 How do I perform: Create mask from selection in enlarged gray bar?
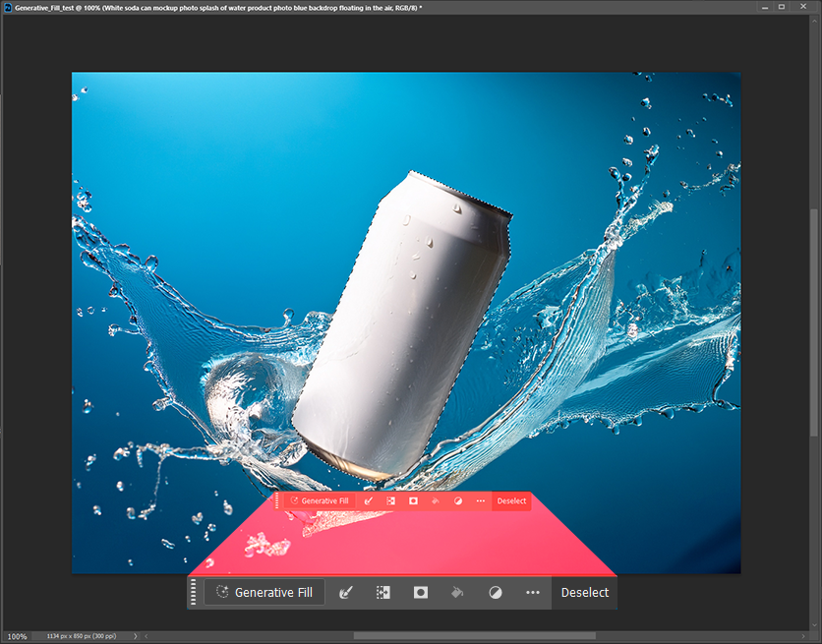(x=421, y=593)
